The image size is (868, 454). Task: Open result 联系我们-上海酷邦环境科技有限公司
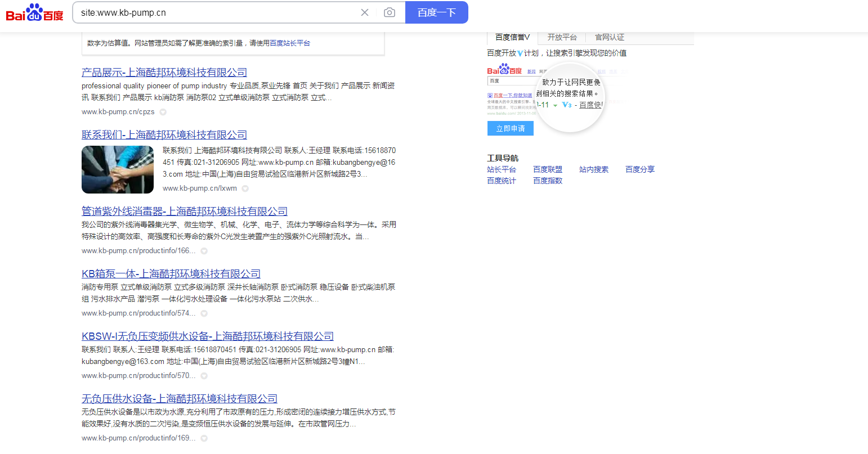point(164,135)
